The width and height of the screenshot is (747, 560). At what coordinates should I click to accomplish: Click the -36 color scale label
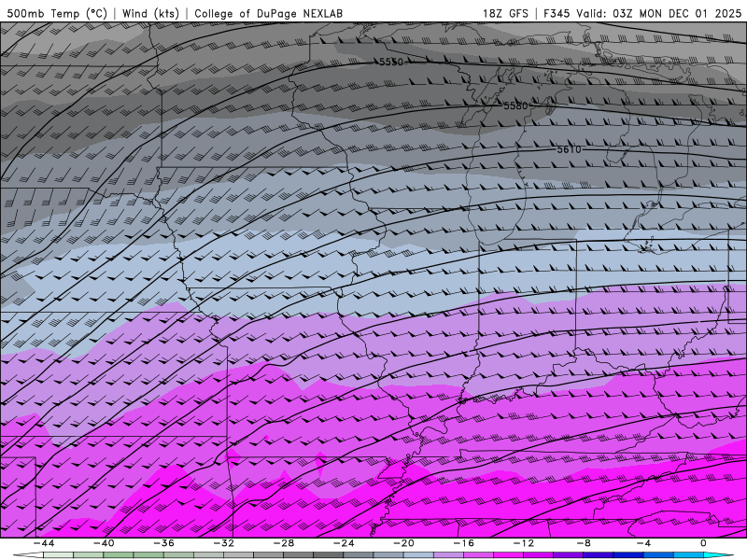pyautogui.click(x=164, y=543)
